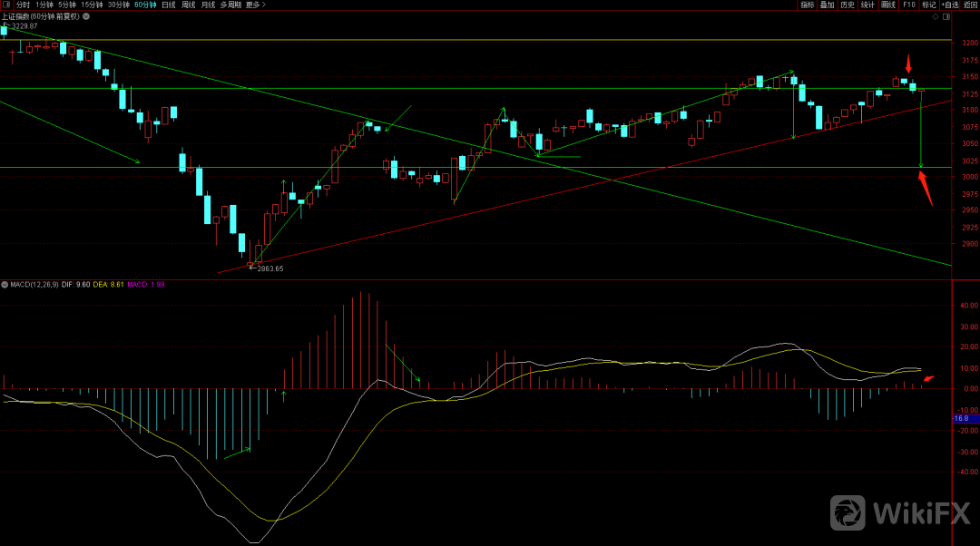Open F10 company info
This screenshot has height=546, width=980.
coord(908,5)
